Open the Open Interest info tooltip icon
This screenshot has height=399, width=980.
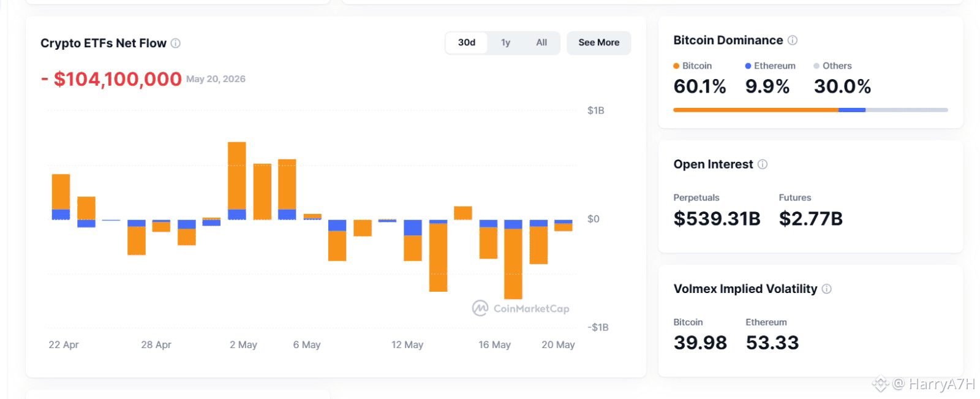(763, 164)
